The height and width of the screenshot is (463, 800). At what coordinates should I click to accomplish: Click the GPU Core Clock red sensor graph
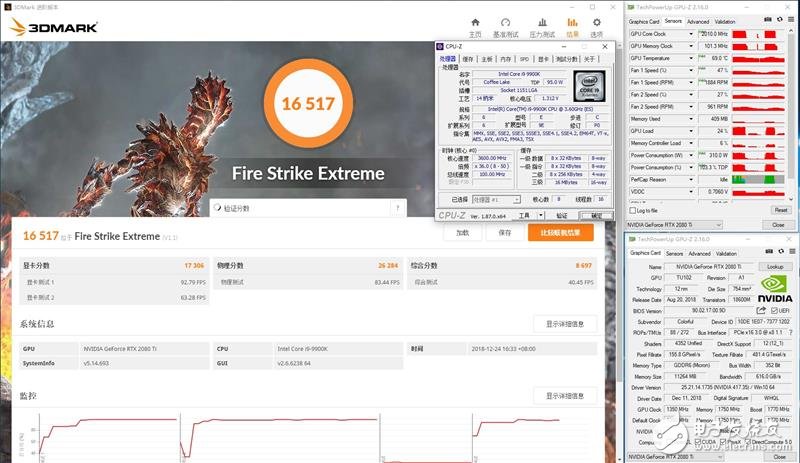(x=758, y=34)
